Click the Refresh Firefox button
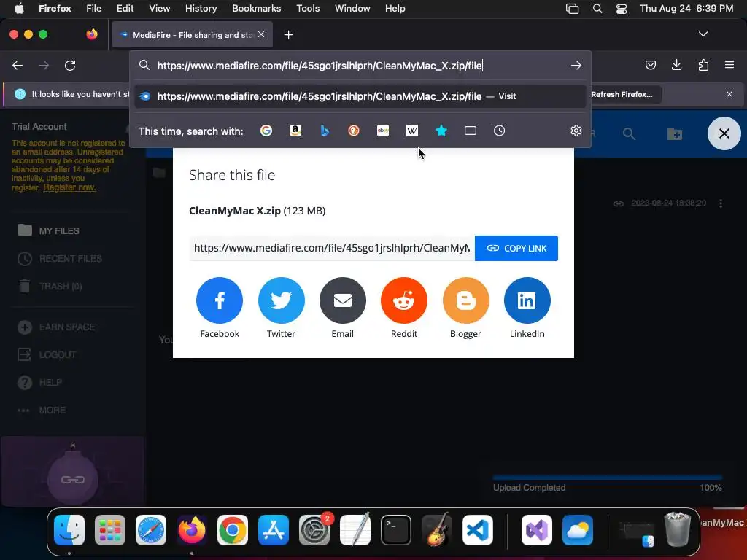The image size is (747, 560). [x=622, y=94]
